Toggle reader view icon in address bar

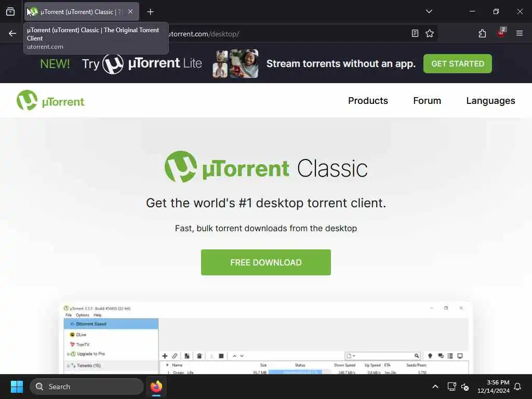(x=415, y=33)
